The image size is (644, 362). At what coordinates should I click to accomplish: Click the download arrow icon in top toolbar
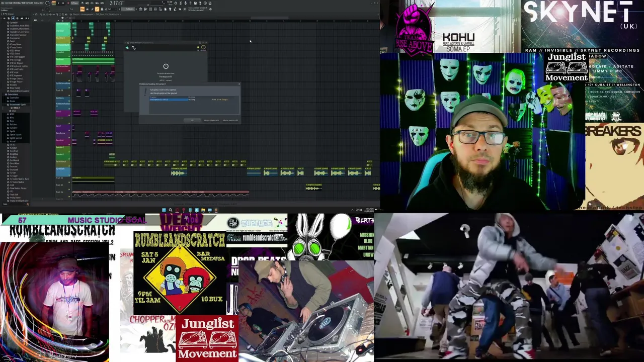[x=210, y=3]
